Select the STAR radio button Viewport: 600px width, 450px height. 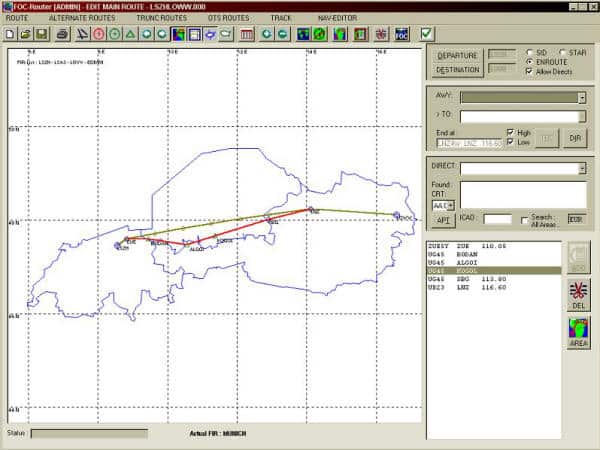(x=562, y=51)
